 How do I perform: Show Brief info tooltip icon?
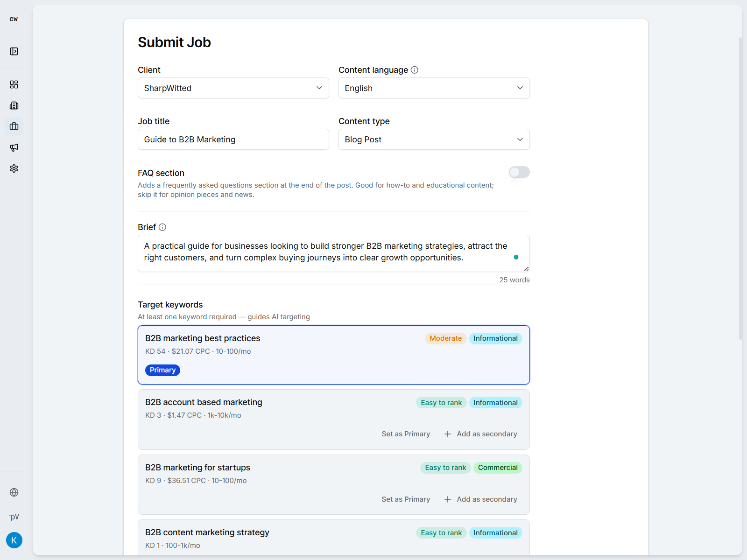click(162, 227)
